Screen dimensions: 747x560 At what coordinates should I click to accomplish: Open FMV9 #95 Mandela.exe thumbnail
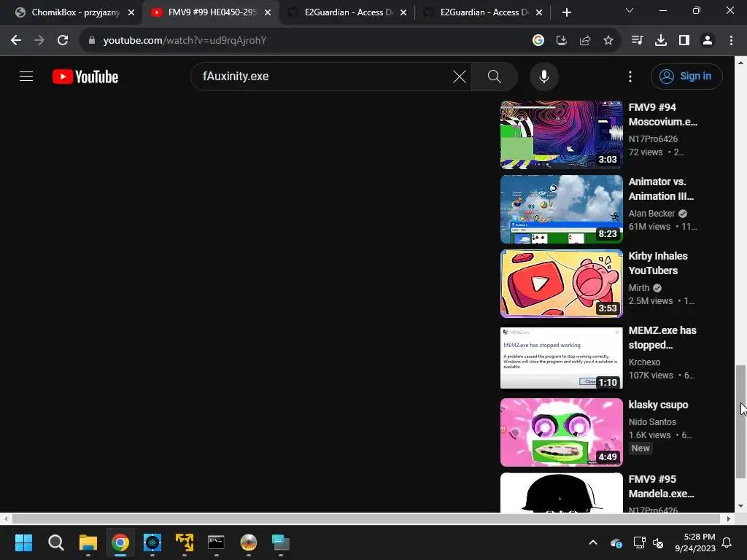coord(561,492)
